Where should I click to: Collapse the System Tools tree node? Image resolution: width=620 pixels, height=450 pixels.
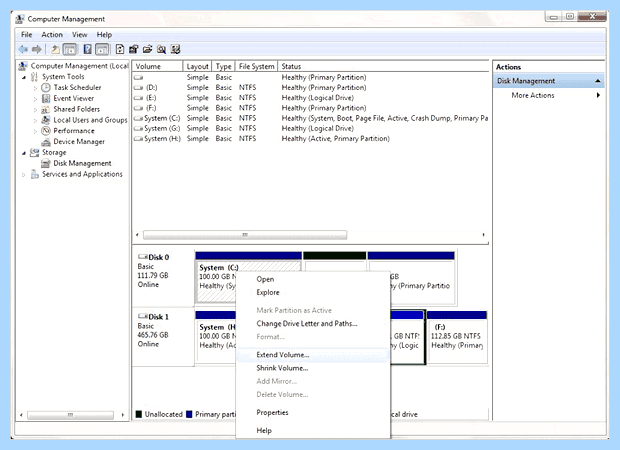pos(24,77)
